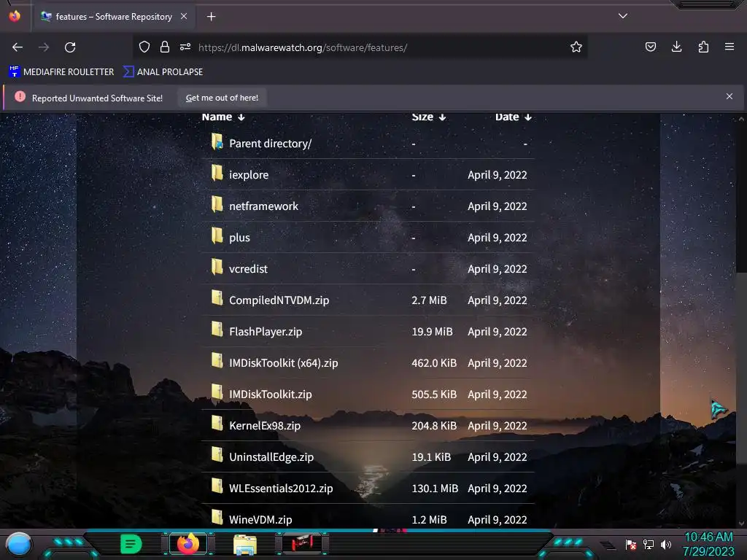747x560 pixels.
Task: Open the ANAL PROLAPSE bookmark
Action: 163,72
